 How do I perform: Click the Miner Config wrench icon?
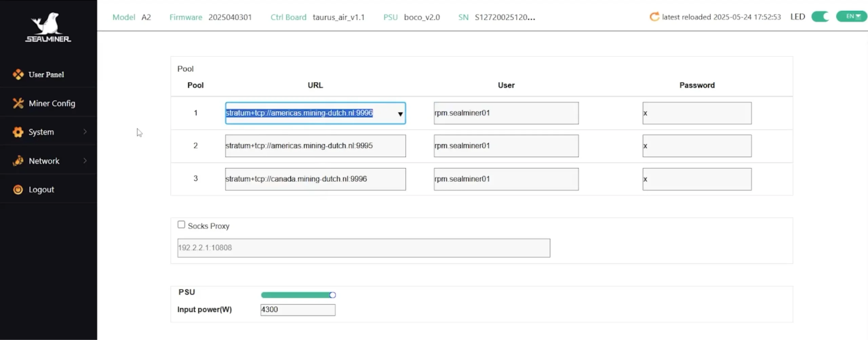click(19, 103)
